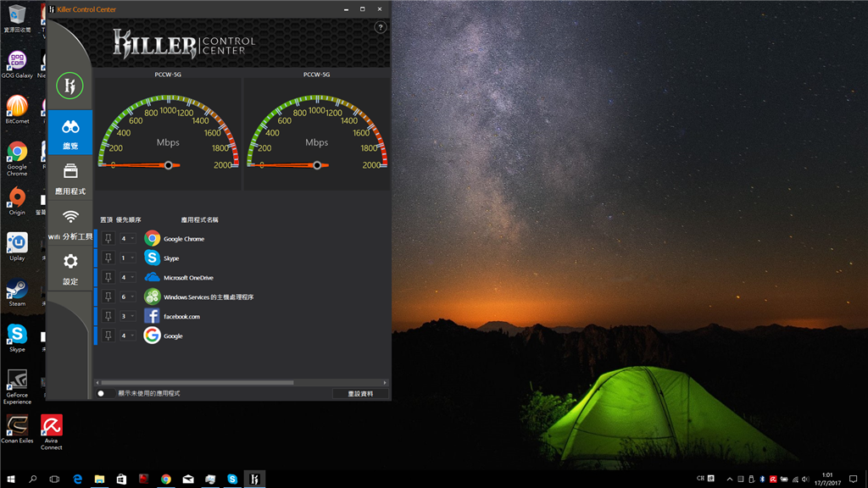This screenshot has height=488, width=868.
Task: Open priority dropdown for facebook.com
Action: coord(127,316)
